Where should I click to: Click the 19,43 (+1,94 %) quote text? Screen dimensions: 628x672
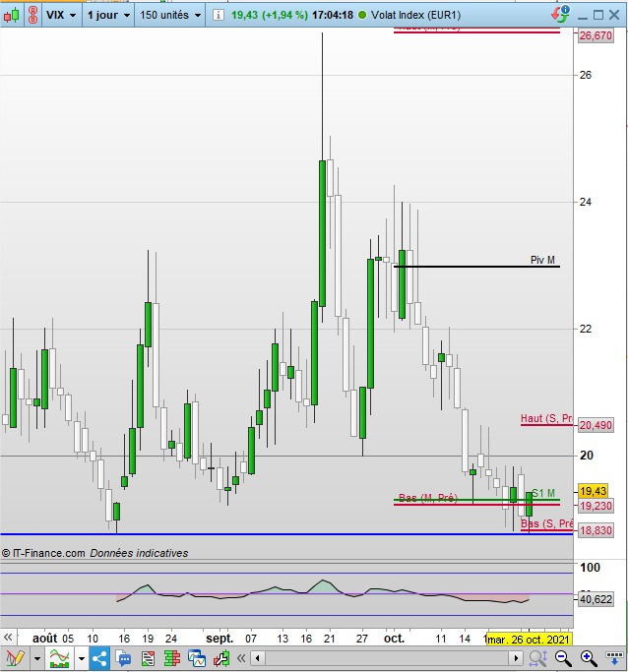pyautogui.click(x=270, y=15)
